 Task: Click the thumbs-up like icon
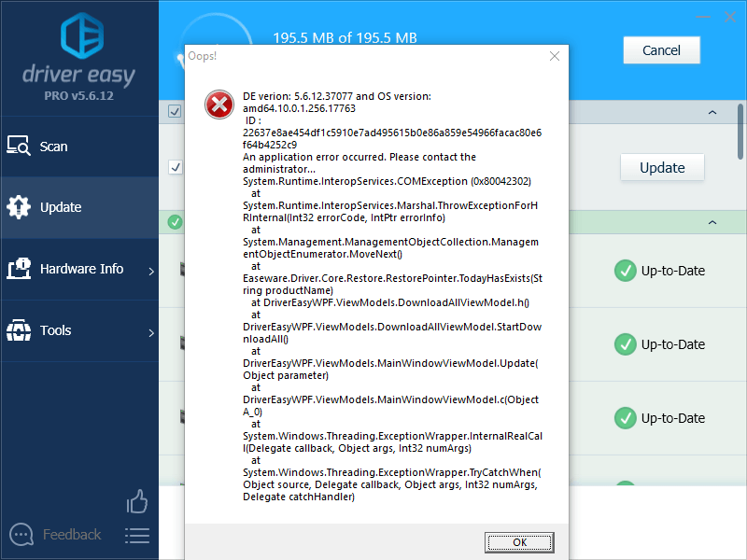(137, 501)
